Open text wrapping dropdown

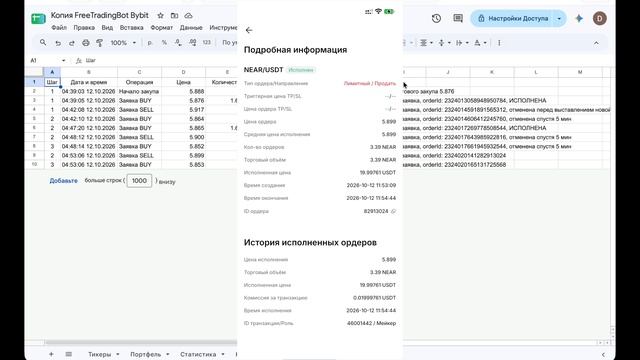[462, 42]
